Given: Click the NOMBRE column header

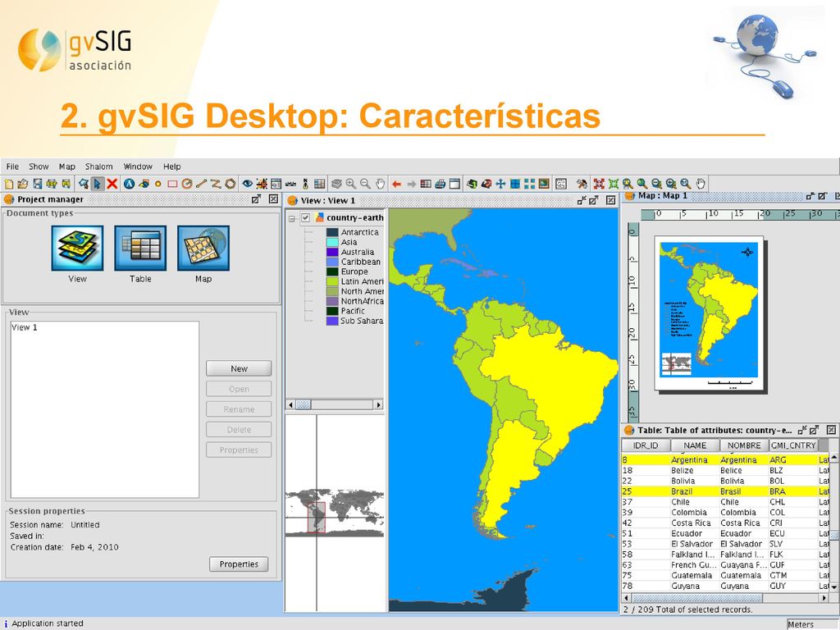Looking at the screenshot, I should click(744, 445).
